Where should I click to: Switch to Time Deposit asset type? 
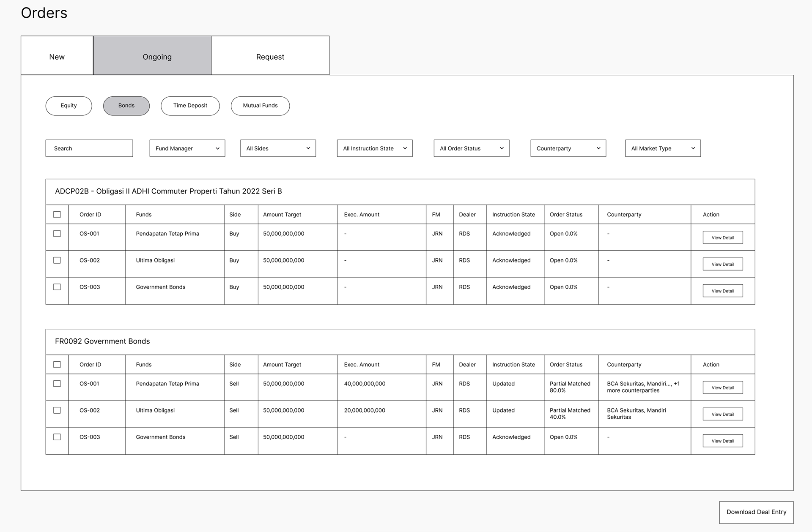pyautogui.click(x=190, y=106)
